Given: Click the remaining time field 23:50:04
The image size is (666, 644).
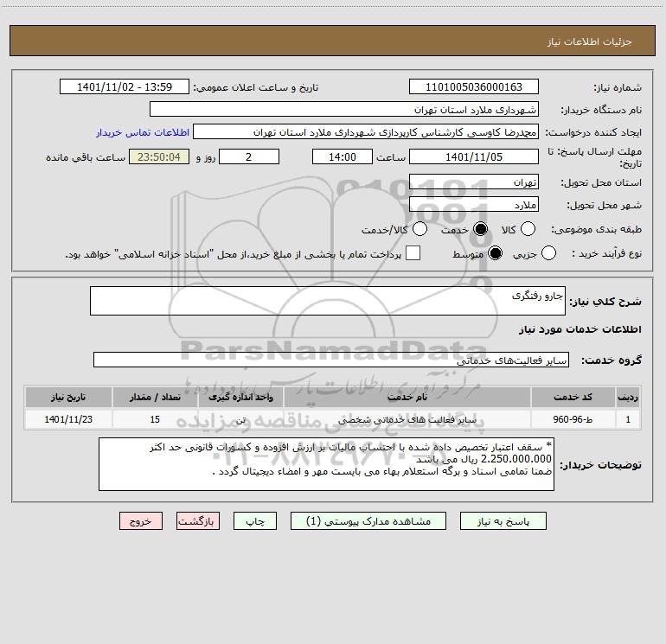Looking at the screenshot, I should 159,156.
